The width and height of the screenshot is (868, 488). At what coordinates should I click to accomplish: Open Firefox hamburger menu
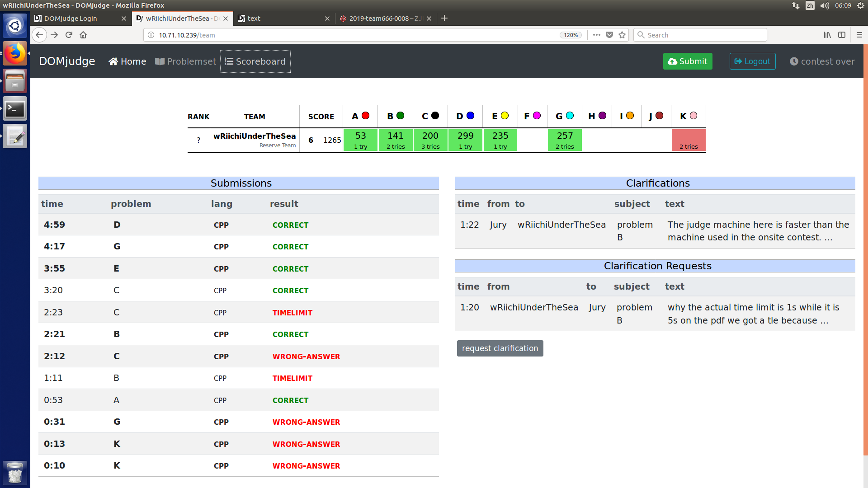tap(859, 35)
